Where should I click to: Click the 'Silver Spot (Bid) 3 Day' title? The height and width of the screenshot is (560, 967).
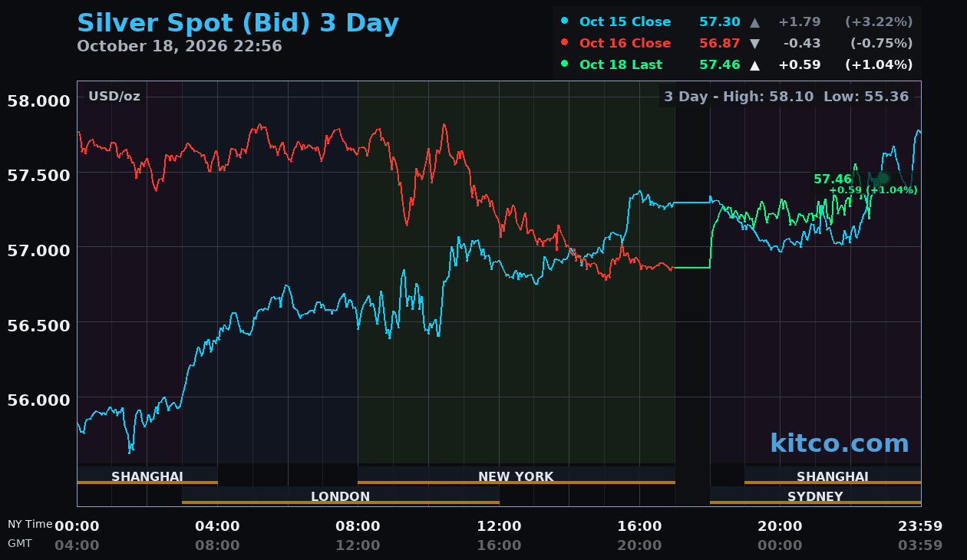click(x=238, y=24)
